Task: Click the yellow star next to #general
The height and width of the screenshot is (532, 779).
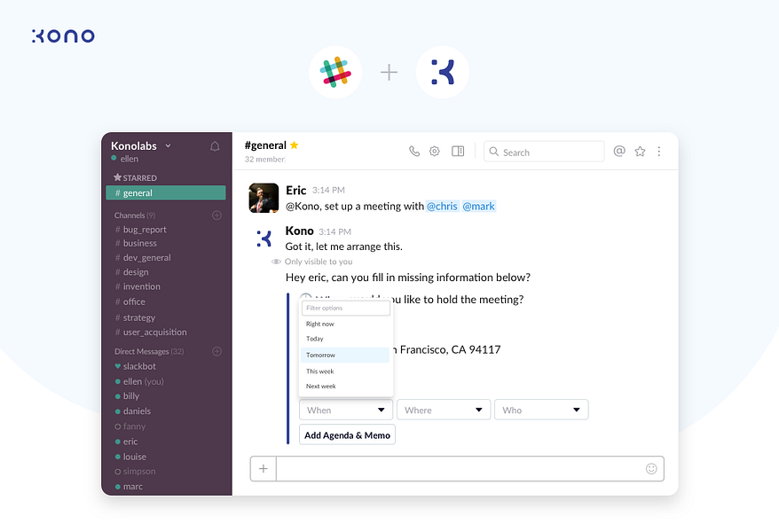Action: (294, 145)
